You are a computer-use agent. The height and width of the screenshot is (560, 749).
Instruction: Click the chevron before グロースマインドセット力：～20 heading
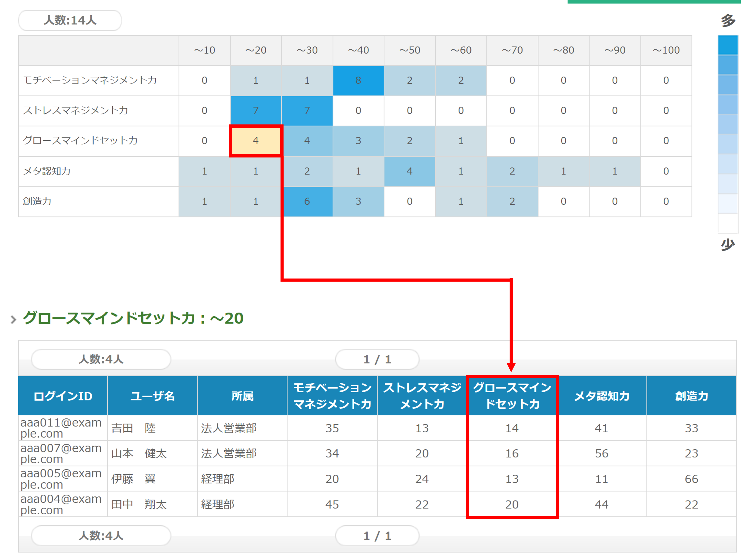13,319
